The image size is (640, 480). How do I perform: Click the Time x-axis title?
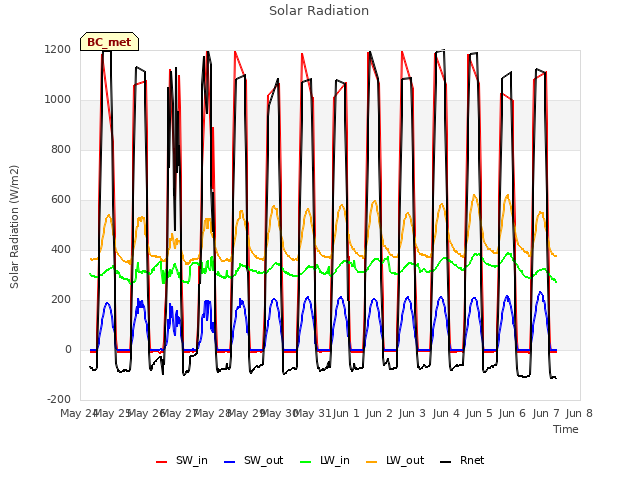tap(566, 429)
